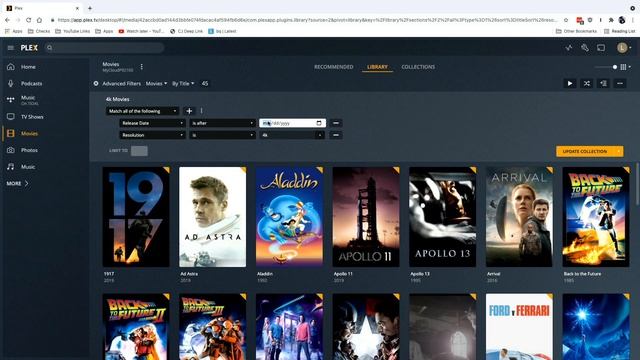Open the Activity icon in the top bar
640x360 pixels.
[x=569, y=48]
